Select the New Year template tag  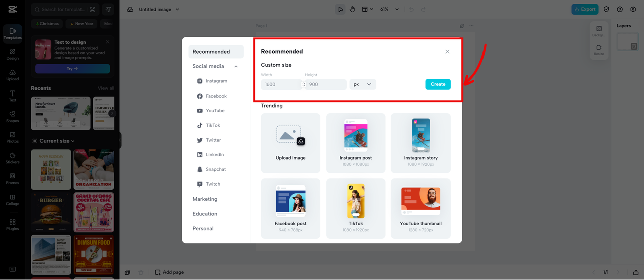coord(81,24)
